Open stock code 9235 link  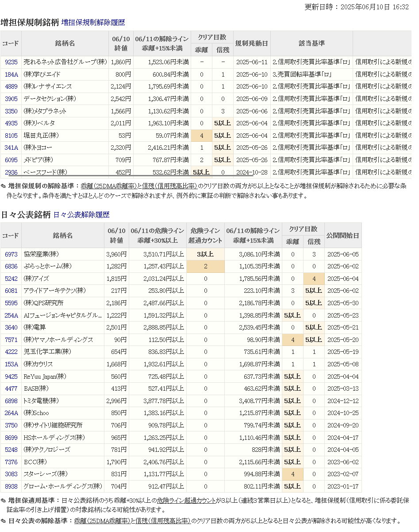pos(11,62)
